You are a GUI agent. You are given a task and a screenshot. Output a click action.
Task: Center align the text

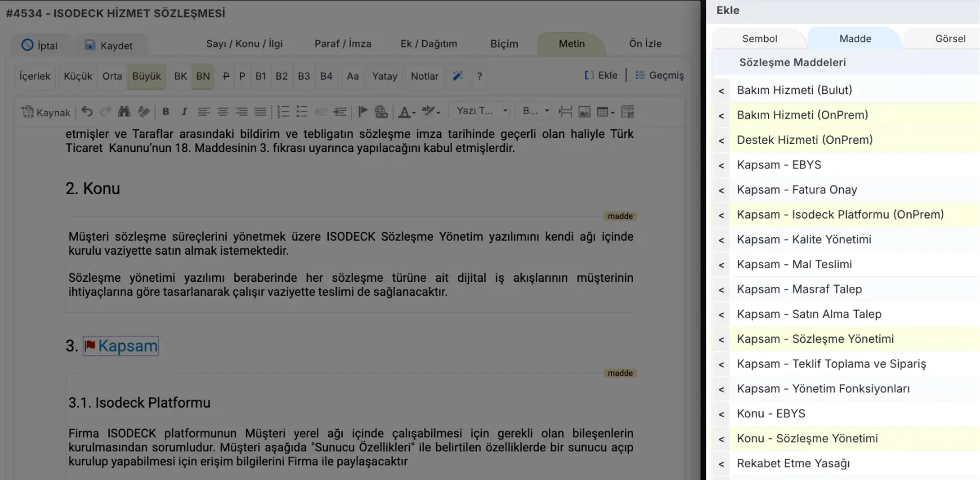point(223,112)
